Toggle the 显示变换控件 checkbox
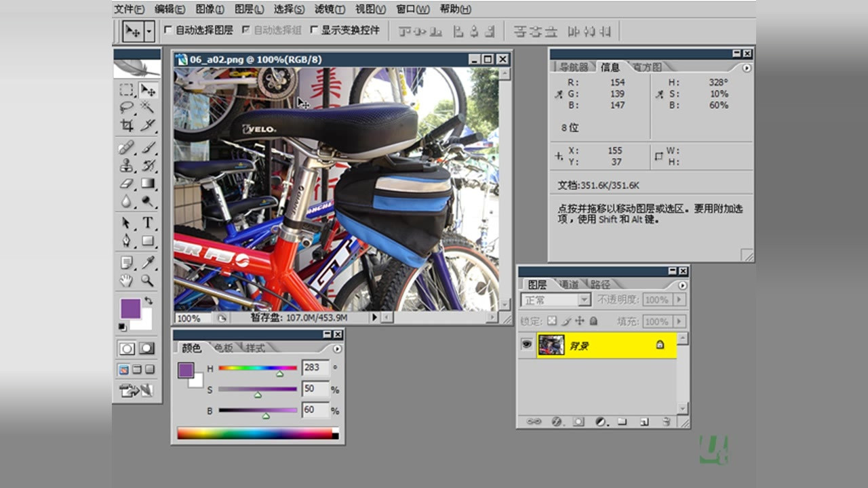 coord(314,30)
